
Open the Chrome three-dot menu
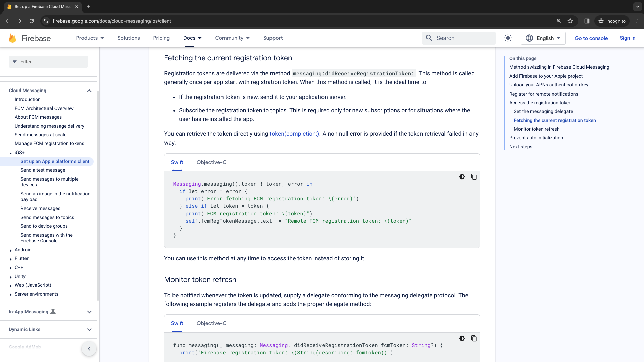click(x=637, y=21)
